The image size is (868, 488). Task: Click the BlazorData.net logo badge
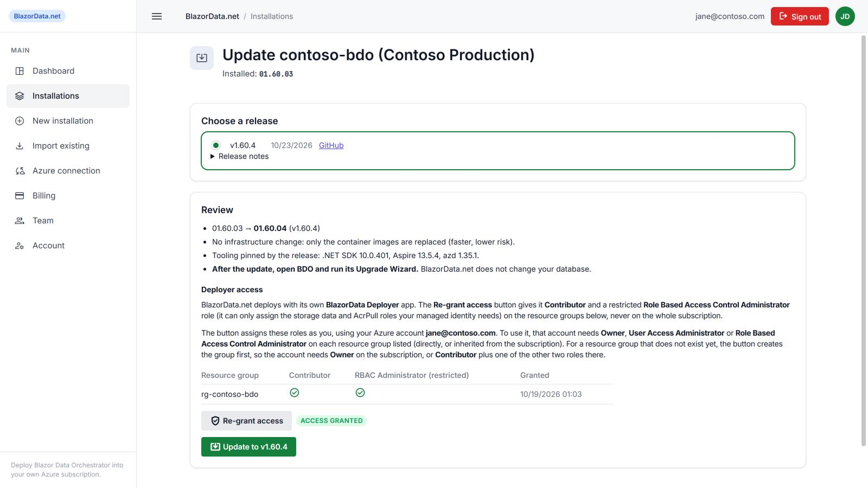point(37,16)
